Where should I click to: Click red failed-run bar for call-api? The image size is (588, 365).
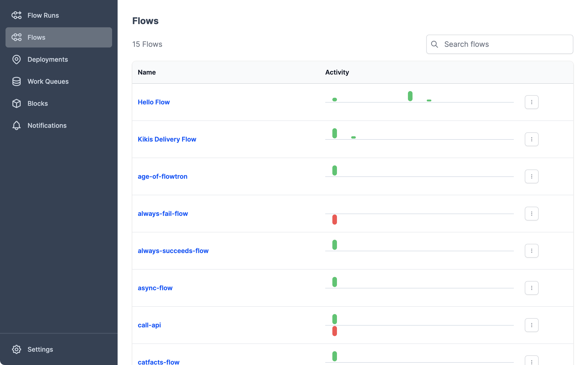(x=334, y=331)
